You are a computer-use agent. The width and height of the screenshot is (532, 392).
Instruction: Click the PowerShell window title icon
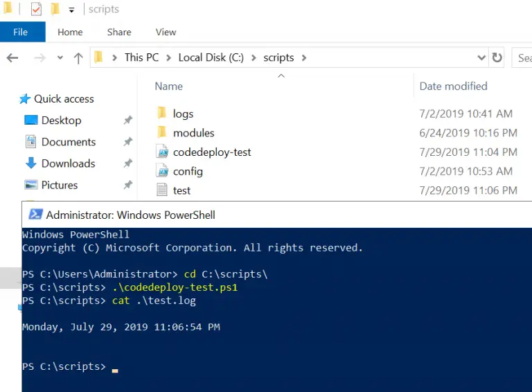35,215
